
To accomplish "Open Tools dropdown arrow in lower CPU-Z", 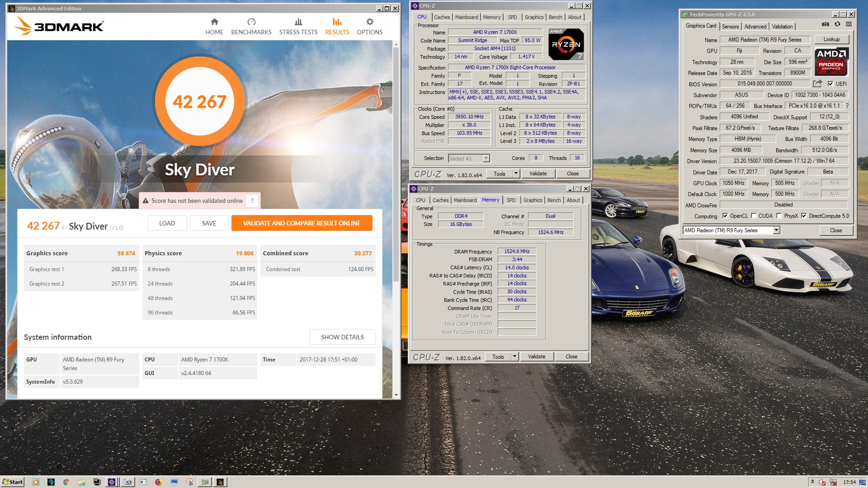I will [x=514, y=357].
